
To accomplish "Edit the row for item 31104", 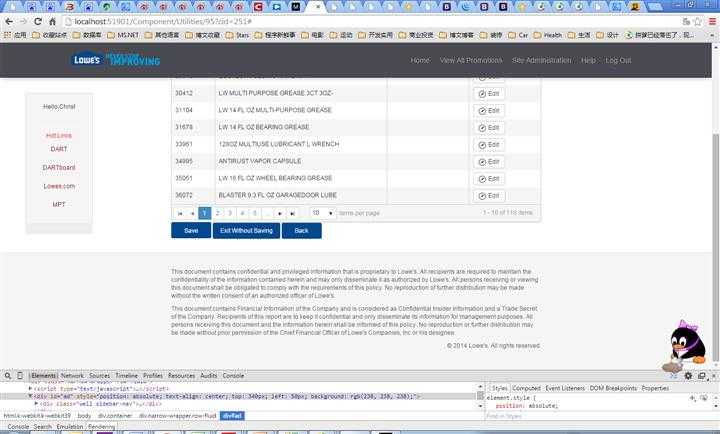I will pyautogui.click(x=489, y=111).
